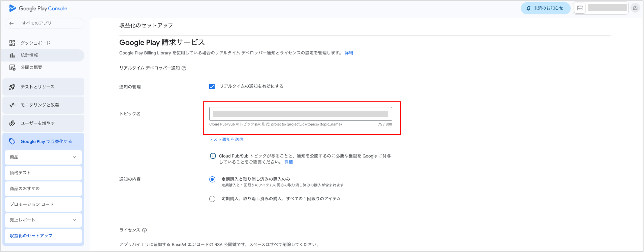Select 定期購入と取り消し済みの購入のみ radio option
The image size is (644, 252).
(212, 179)
